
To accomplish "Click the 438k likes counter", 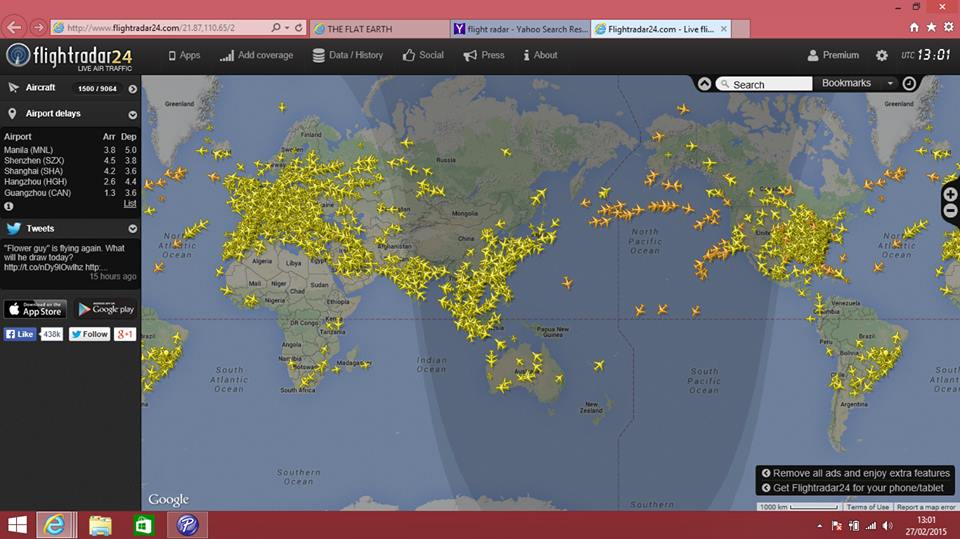I will click(x=51, y=334).
